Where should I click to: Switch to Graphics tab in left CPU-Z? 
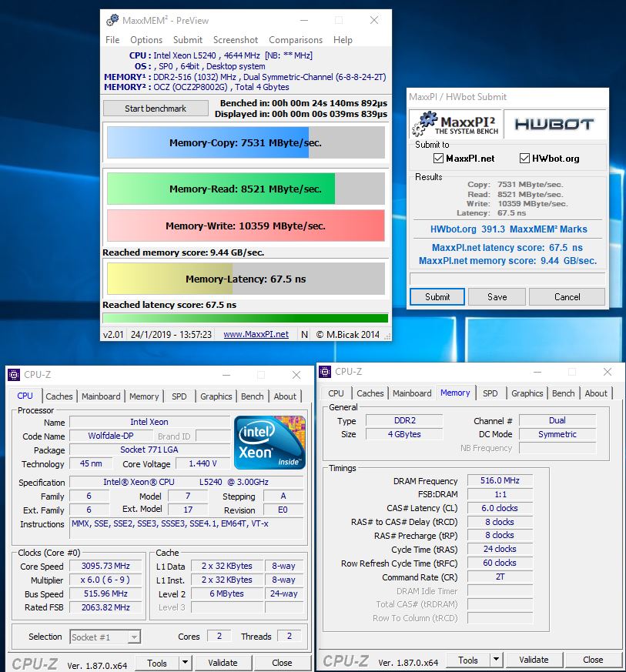tap(216, 396)
